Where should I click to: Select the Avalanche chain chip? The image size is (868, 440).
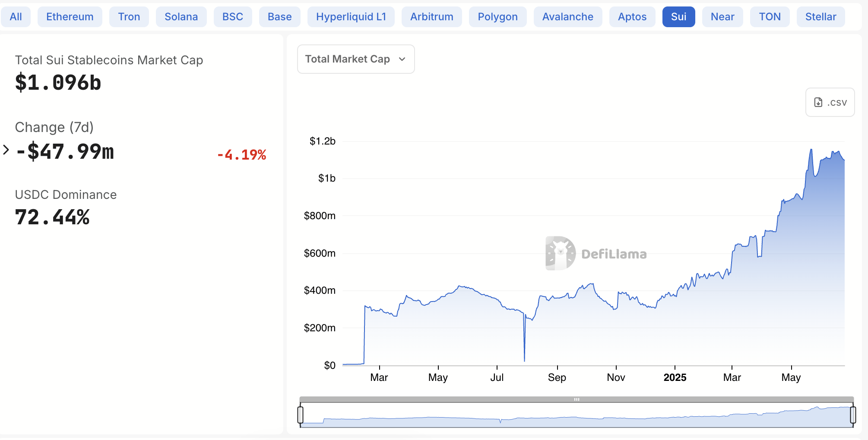pos(567,16)
